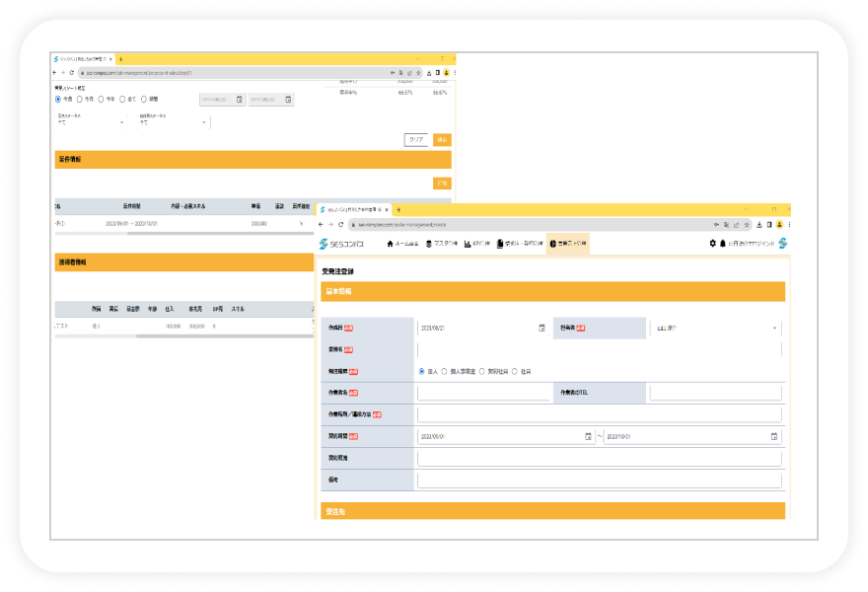The height and width of the screenshot is (592, 868).
Task: Reload the rear sales-management browser page
Action: (x=71, y=73)
